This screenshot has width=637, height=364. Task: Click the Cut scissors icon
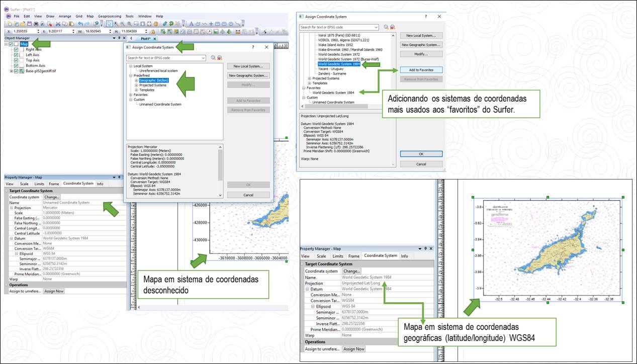[58, 24]
